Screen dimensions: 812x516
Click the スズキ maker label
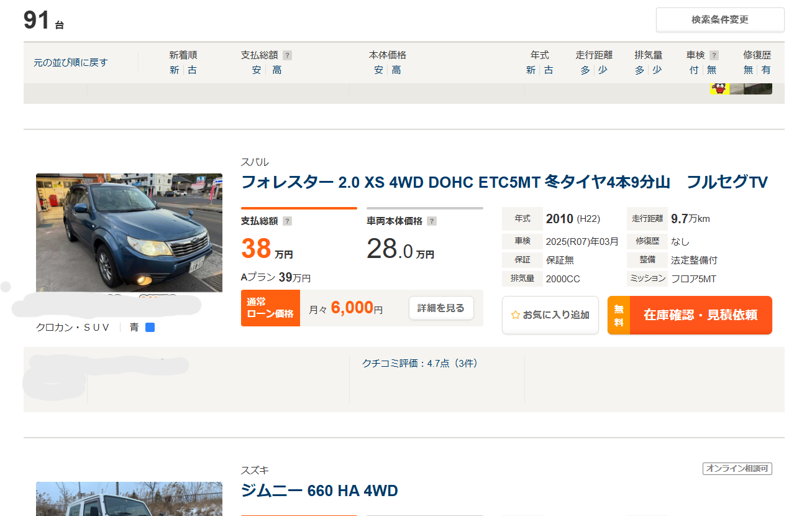point(255,471)
